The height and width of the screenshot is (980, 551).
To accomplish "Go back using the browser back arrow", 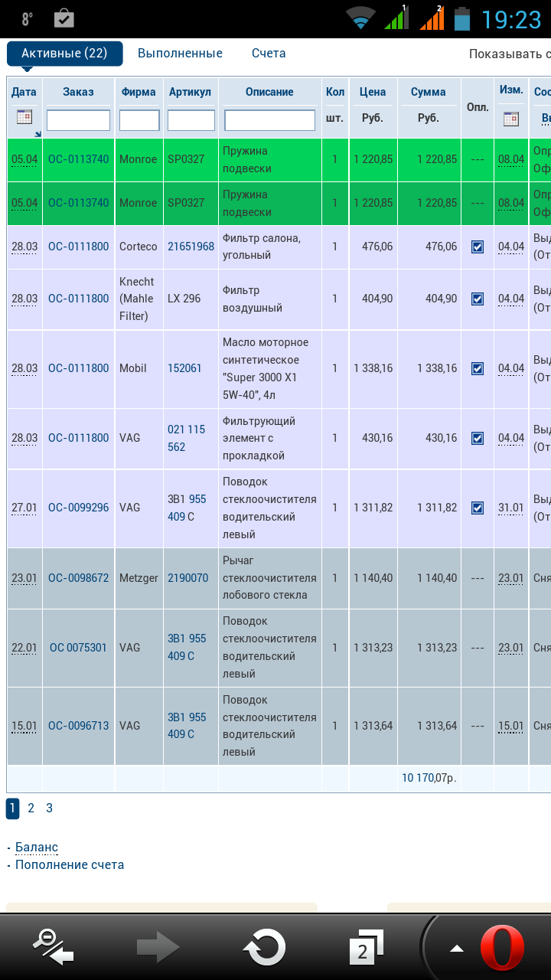I will 54,948.
